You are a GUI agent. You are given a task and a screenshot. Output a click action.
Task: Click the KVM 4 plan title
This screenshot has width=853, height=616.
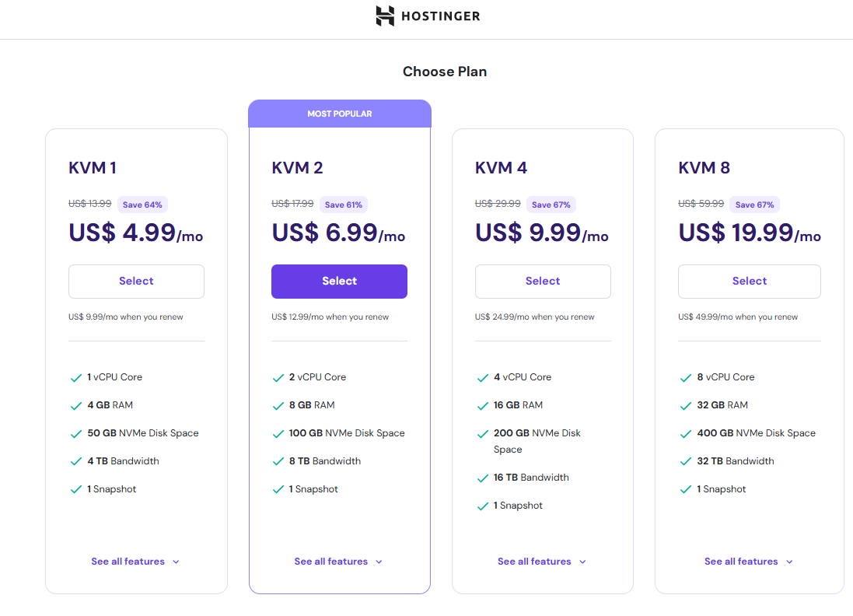pyautogui.click(x=501, y=167)
